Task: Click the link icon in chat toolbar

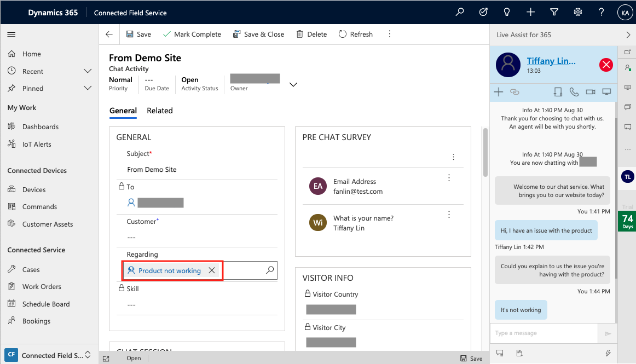Action: (x=514, y=92)
